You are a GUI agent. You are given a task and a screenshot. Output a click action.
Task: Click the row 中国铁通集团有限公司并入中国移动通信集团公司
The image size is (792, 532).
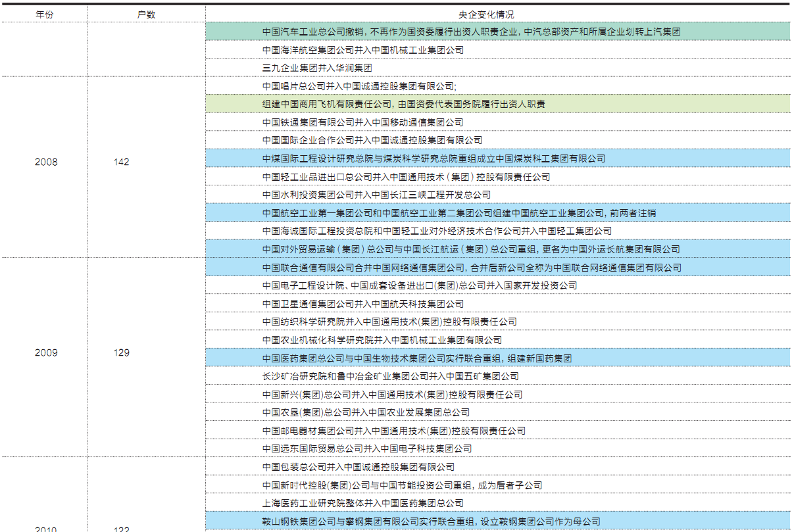click(497, 122)
